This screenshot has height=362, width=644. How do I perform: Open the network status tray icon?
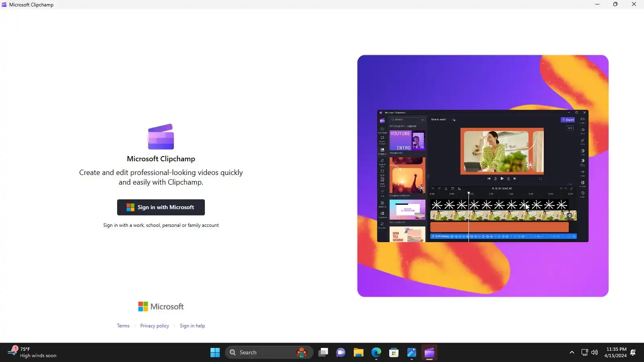(x=584, y=352)
